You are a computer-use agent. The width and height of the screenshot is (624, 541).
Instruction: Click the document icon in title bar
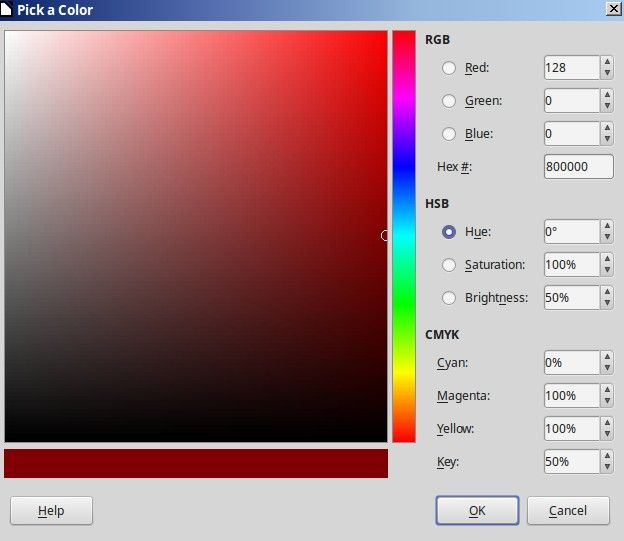click(6, 10)
